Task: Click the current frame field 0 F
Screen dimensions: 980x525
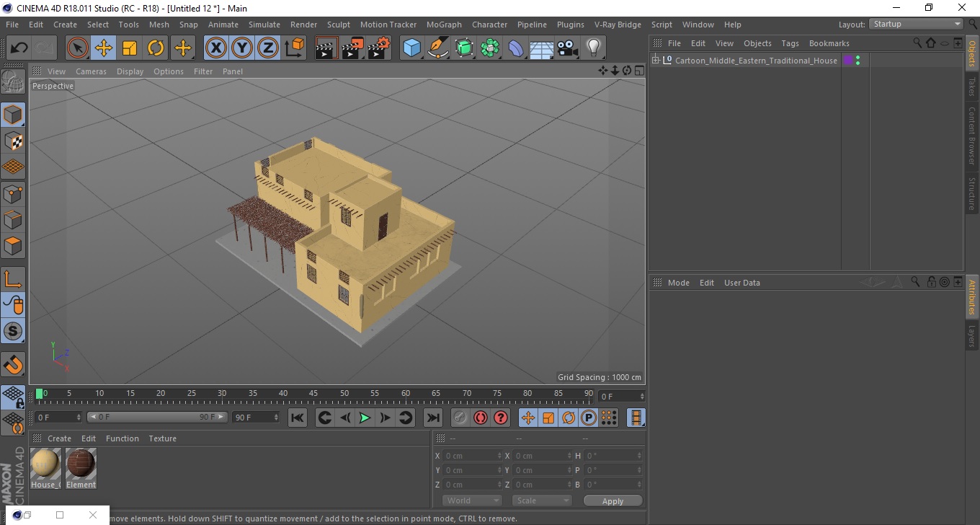Action: 623,396
